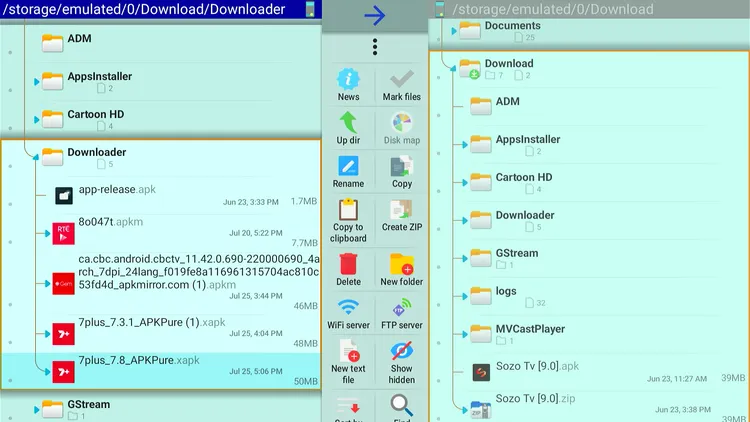Open the three-dot overflow menu
The height and width of the screenshot is (422, 750).
(x=375, y=47)
